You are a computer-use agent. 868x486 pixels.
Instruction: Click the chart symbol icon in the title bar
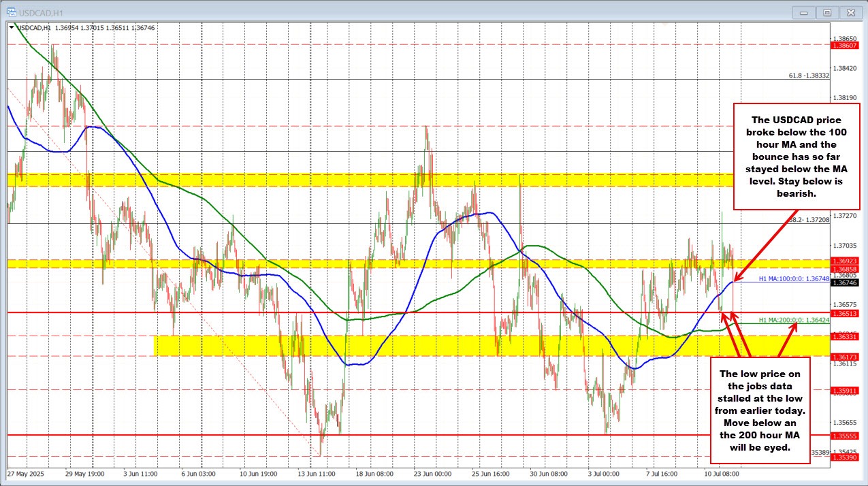(x=11, y=12)
